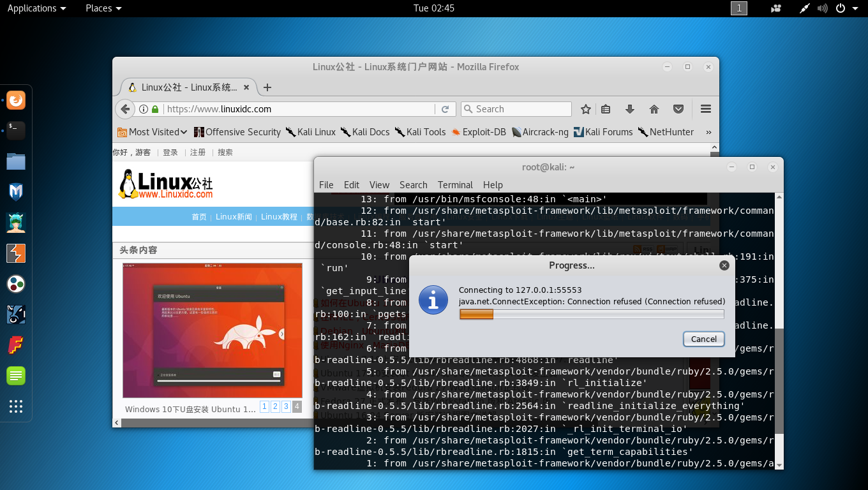The height and width of the screenshot is (490, 868).
Task: Open Firefox downloads arrow
Action: pos(630,109)
